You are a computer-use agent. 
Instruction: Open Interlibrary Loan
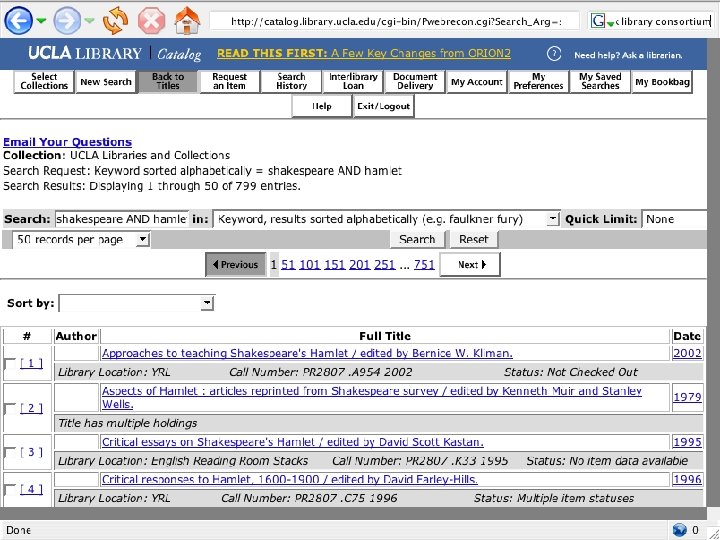click(x=353, y=82)
